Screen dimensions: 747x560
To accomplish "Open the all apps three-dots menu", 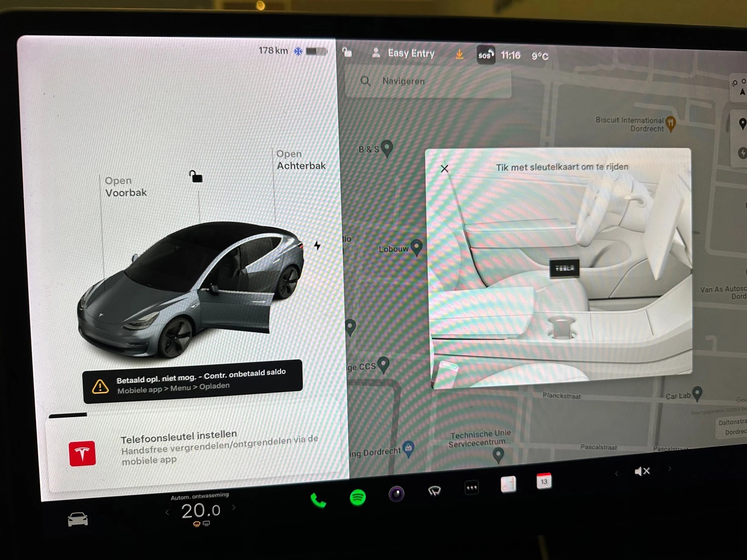I will tap(472, 487).
